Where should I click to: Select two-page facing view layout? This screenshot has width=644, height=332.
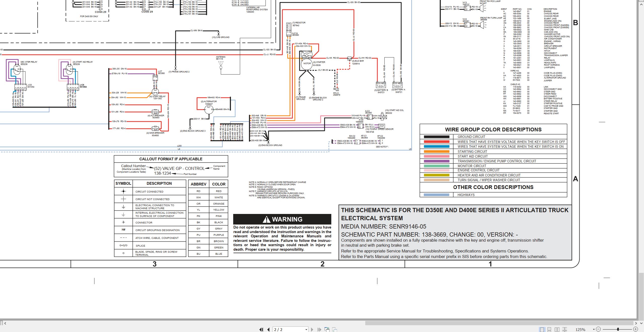click(x=557, y=329)
